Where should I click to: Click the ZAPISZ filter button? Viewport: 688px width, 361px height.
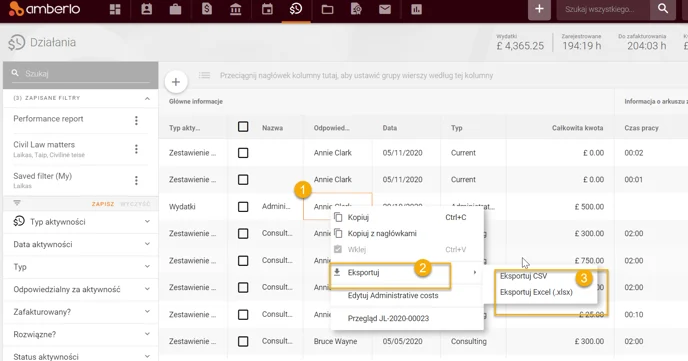click(103, 204)
